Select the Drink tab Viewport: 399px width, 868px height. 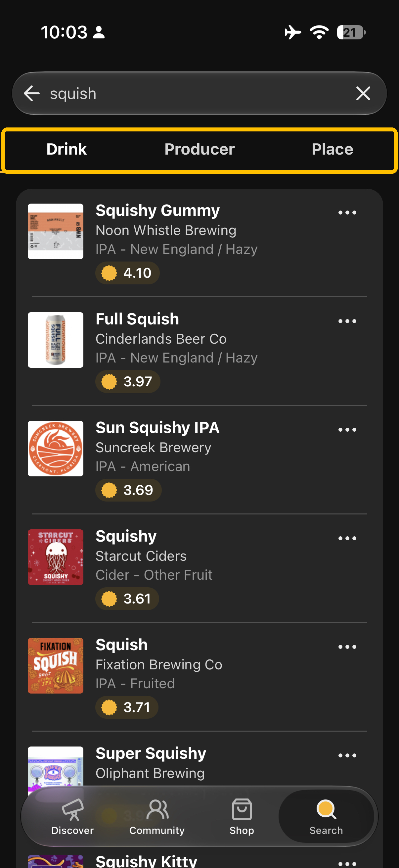[66, 149]
